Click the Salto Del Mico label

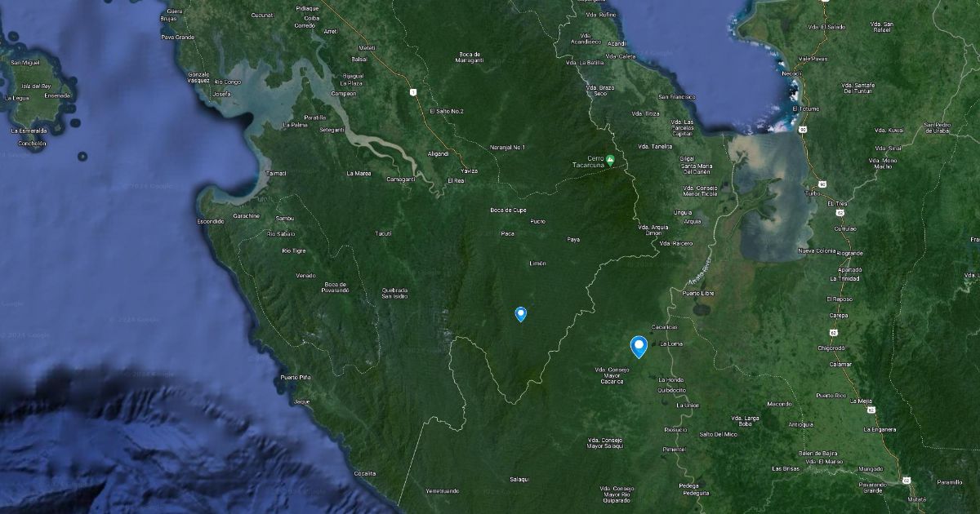coord(719,434)
